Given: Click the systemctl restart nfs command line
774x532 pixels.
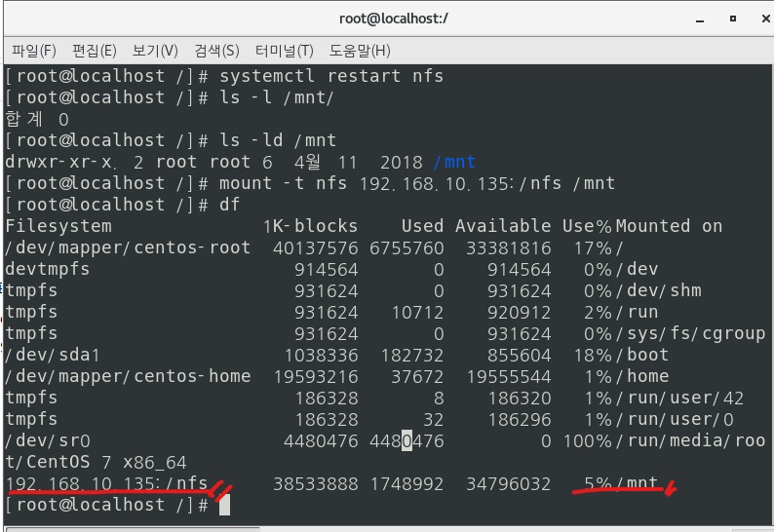Looking at the screenshot, I should coord(224,77).
